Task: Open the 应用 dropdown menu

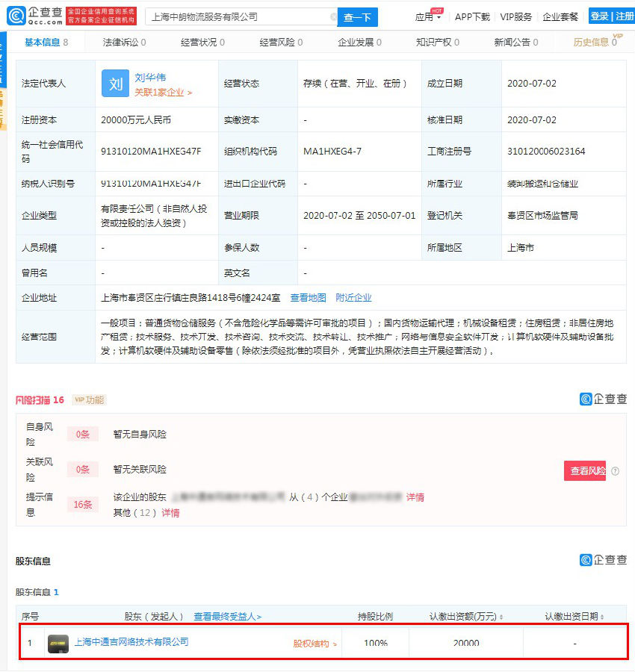Action: 427,16
